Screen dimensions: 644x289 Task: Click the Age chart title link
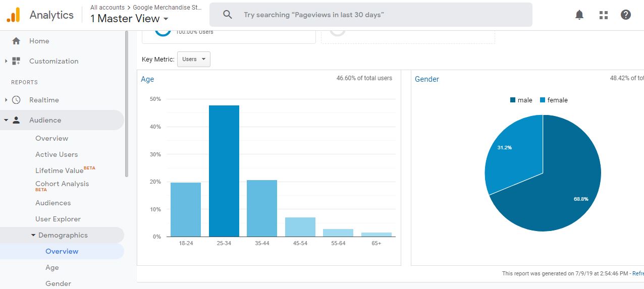click(x=147, y=79)
